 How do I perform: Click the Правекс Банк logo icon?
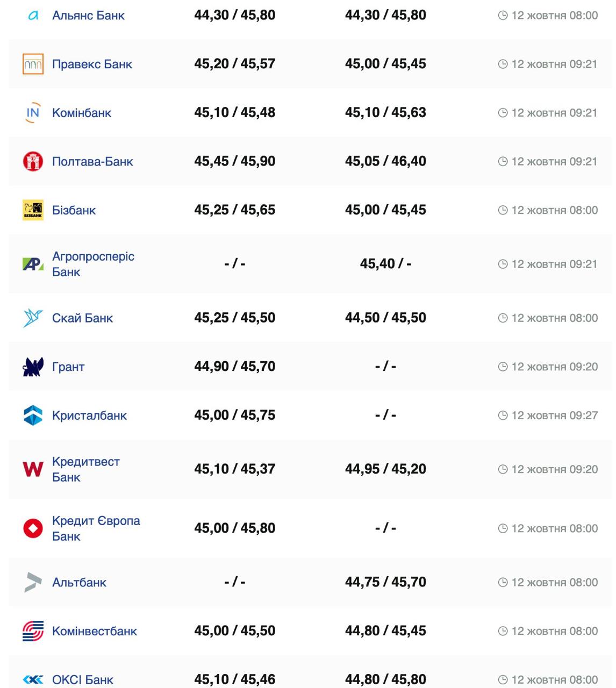click(x=33, y=64)
